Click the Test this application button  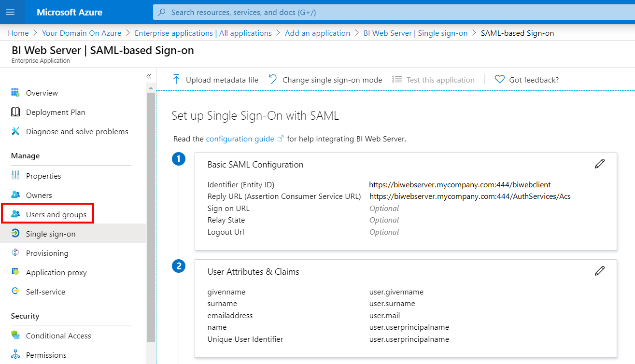coord(440,80)
